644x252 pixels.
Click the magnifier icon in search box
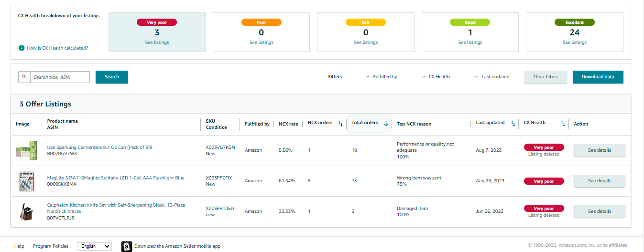[24, 76]
